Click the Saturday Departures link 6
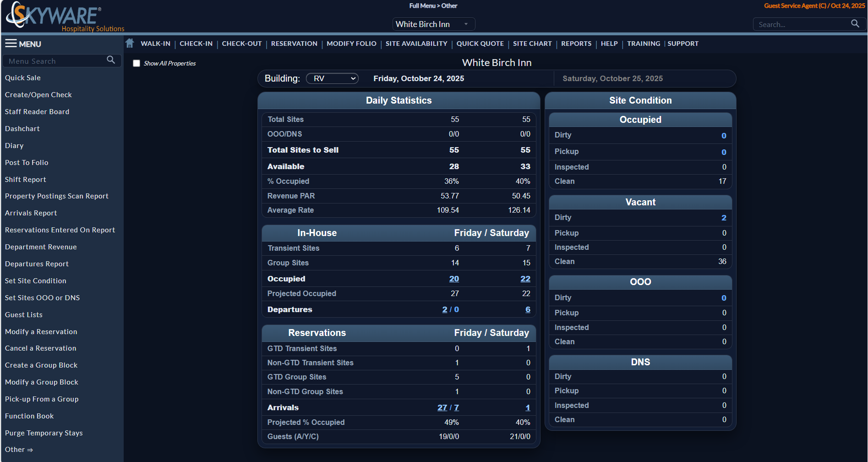The image size is (868, 462). (x=528, y=309)
